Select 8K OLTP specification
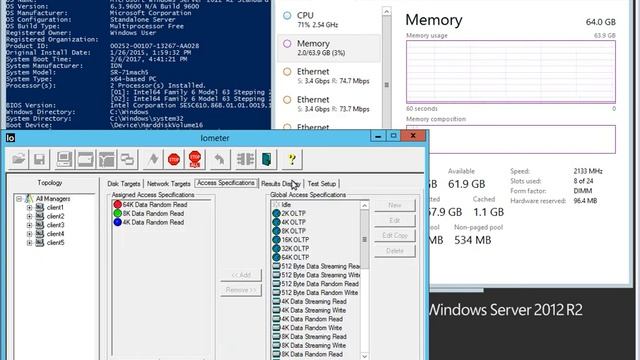This screenshot has height=360, width=640. (289, 231)
